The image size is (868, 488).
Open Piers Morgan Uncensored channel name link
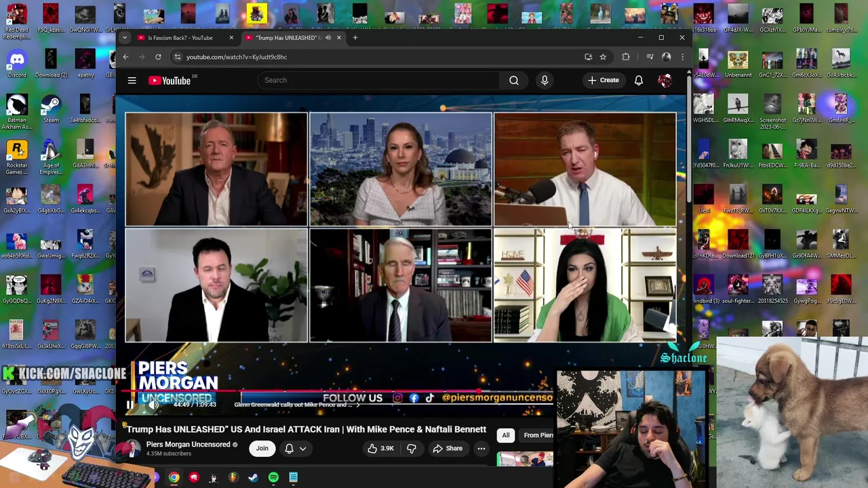[188, 445]
